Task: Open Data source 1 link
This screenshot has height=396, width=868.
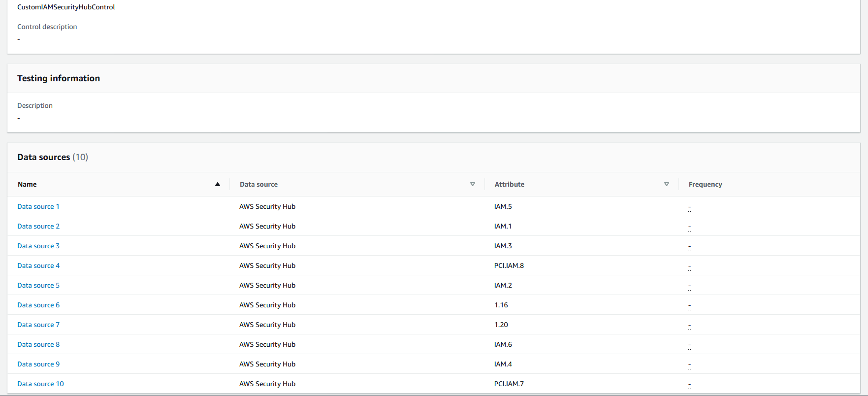Action: (x=38, y=206)
